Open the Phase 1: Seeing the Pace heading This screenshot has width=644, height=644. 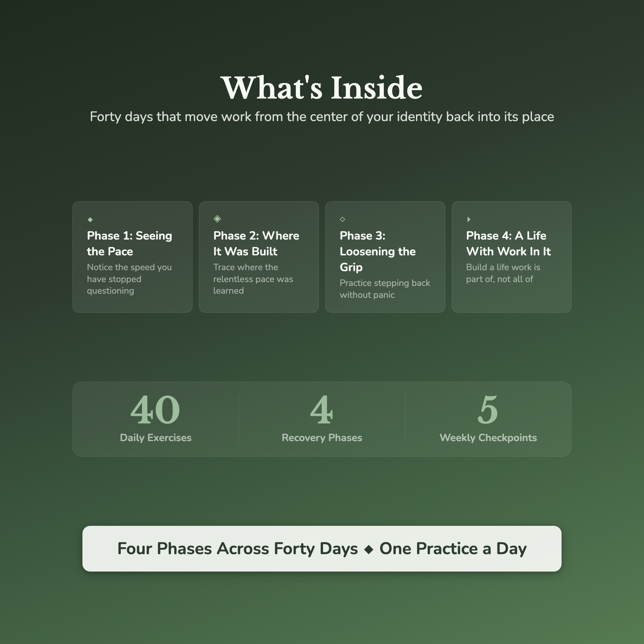coord(130,243)
